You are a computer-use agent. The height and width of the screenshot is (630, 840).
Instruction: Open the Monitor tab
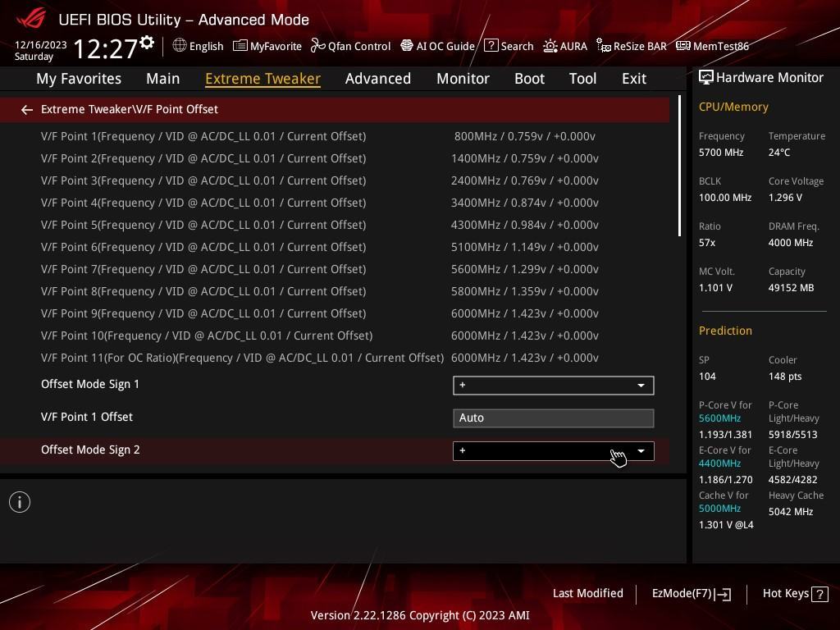click(x=463, y=79)
